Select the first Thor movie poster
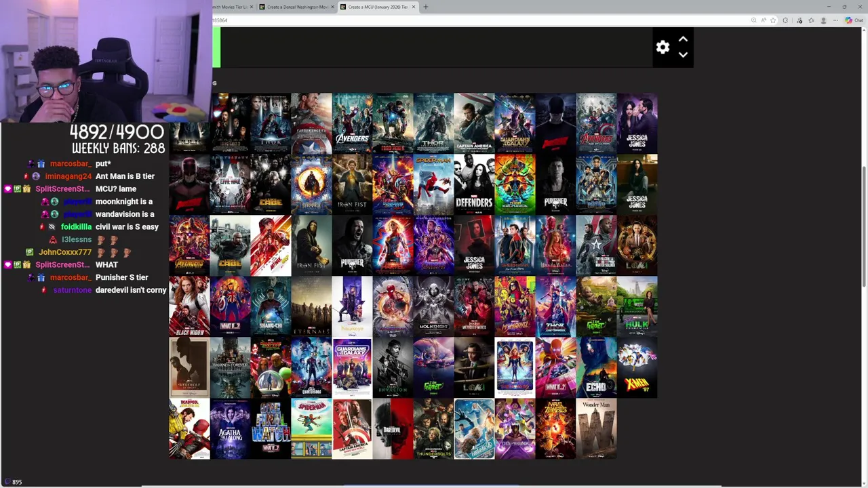 (271, 123)
